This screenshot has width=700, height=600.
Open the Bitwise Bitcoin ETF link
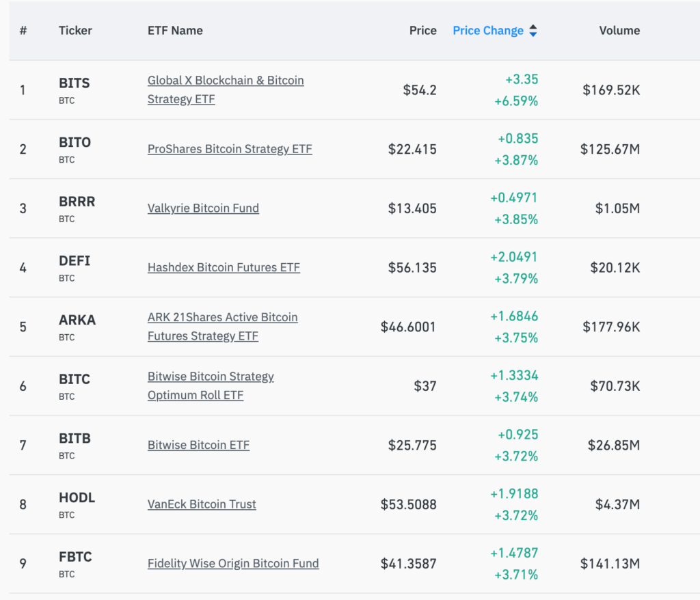(x=198, y=446)
